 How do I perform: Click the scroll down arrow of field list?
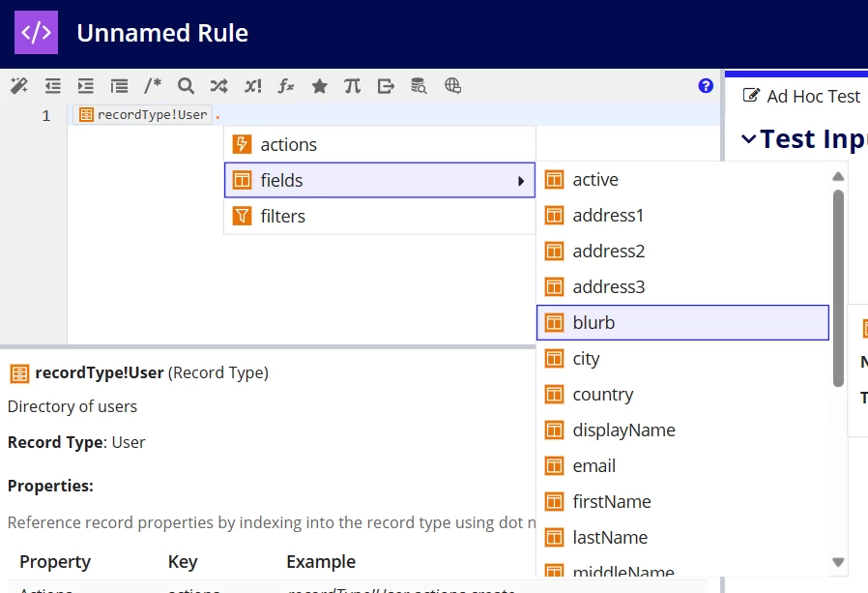click(838, 562)
